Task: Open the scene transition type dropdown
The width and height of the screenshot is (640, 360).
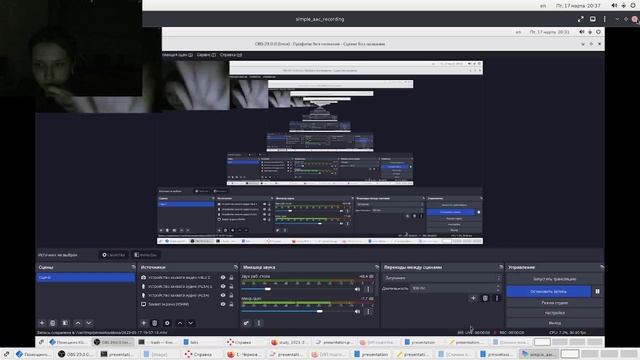Action: [442, 278]
